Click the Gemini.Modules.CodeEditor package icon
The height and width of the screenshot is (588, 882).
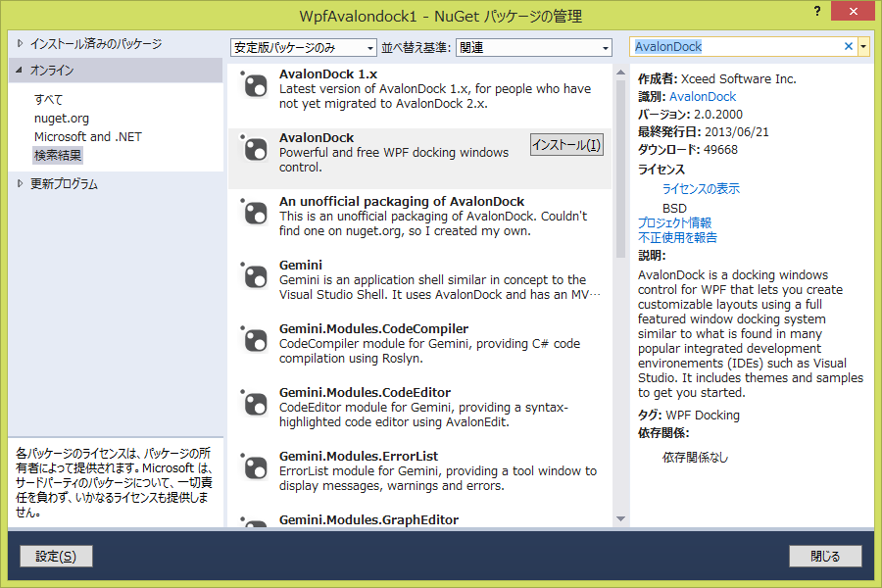point(256,404)
